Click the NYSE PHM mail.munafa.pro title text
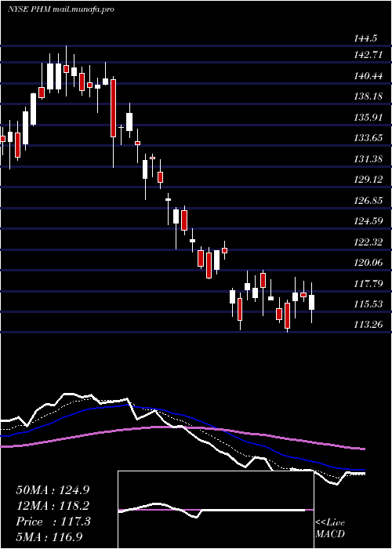The height and width of the screenshot is (549, 392). tap(60, 9)
